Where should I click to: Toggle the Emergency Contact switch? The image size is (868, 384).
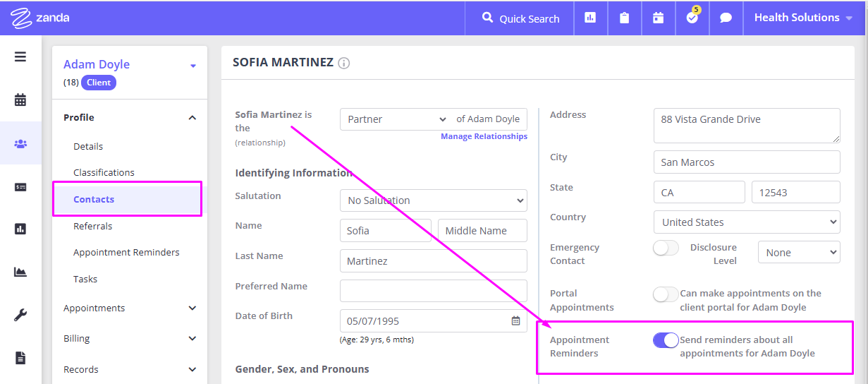[x=666, y=248]
